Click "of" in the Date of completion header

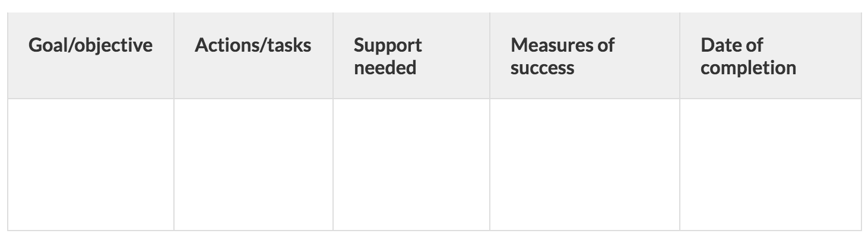coord(754,45)
